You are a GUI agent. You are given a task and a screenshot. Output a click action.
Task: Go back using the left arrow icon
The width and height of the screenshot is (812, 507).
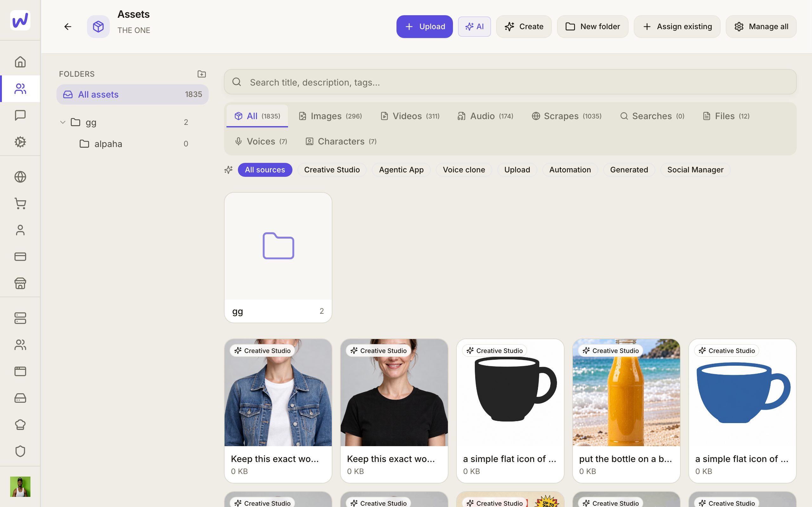pyautogui.click(x=68, y=27)
